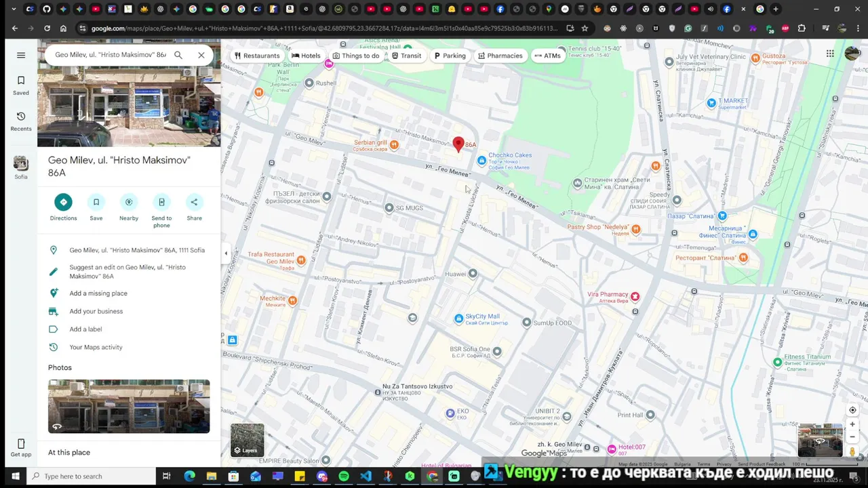Filter map by Things to do chip
Viewport: 868px width, 488px height.
356,56
